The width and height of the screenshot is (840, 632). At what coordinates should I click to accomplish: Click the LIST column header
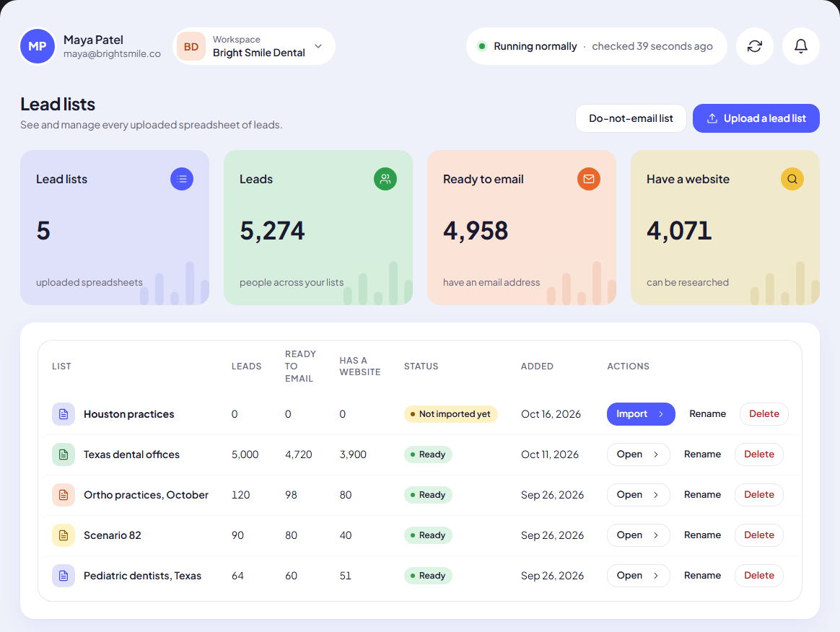(x=61, y=367)
